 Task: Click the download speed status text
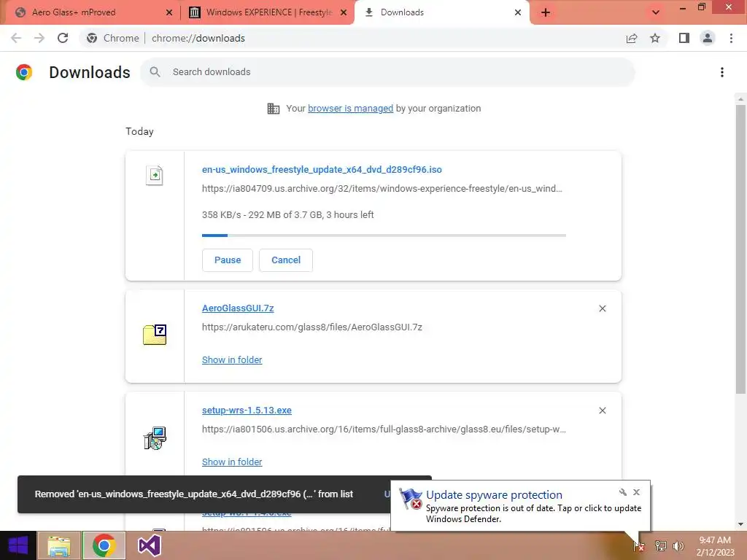click(x=287, y=215)
